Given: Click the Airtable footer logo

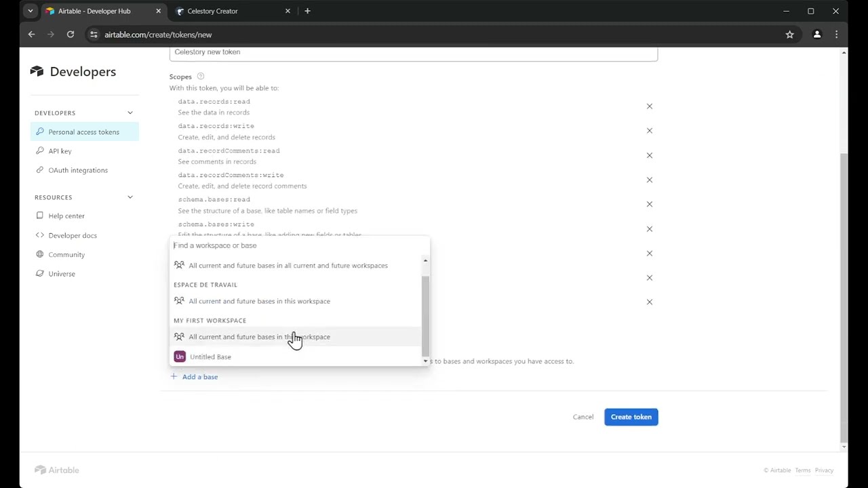Looking at the screenshot, I should 57,470.
